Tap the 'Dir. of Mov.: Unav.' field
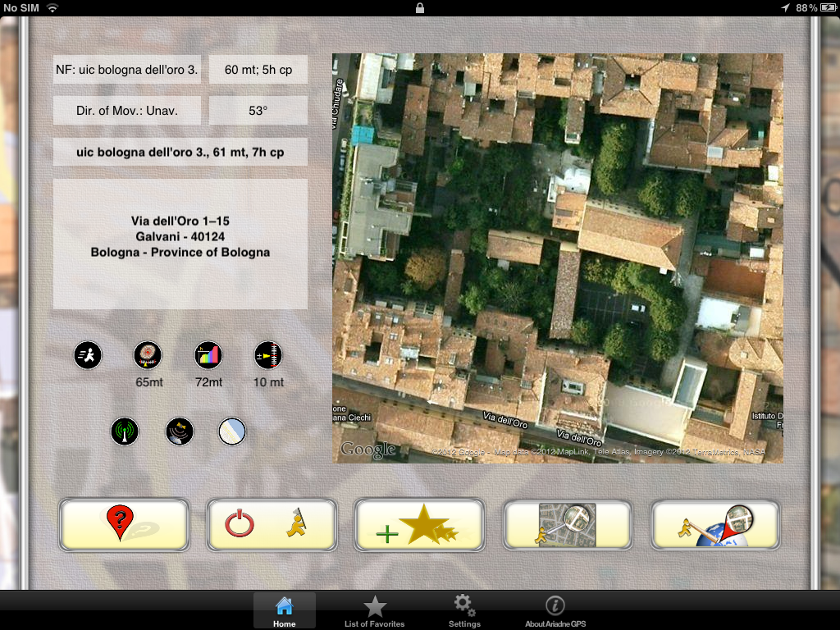This screenshot has width=840, height=630. pos(127,111)
